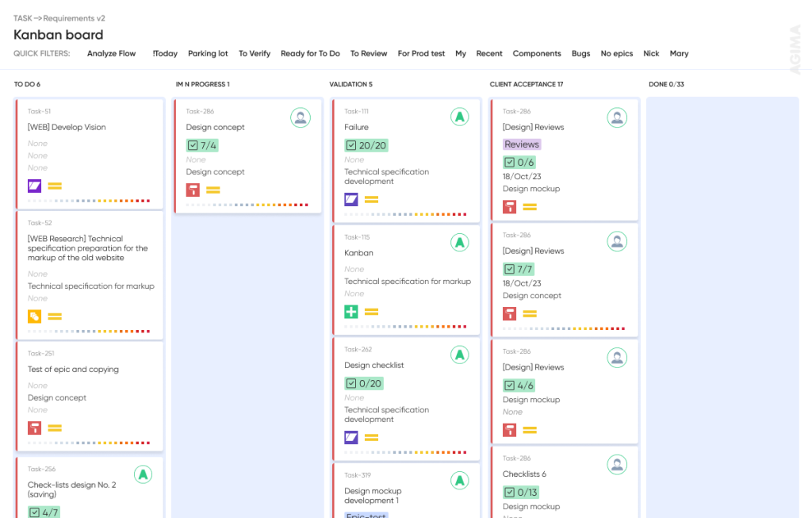Click colored progress strip on [Design] Reviews 7/7 card
This screenshot has width=812, height=518.
click(x=564, y=328)
